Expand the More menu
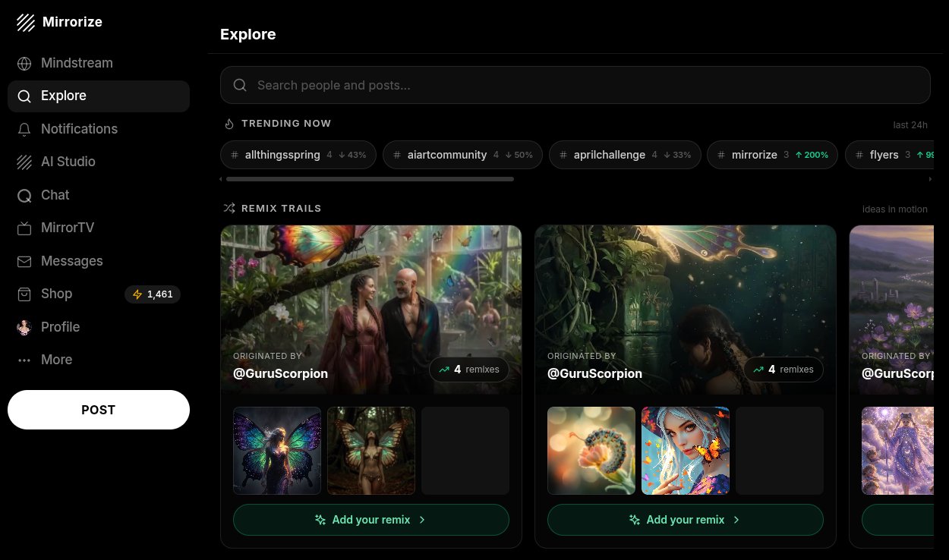949x560 pixels. pos(99,360)
